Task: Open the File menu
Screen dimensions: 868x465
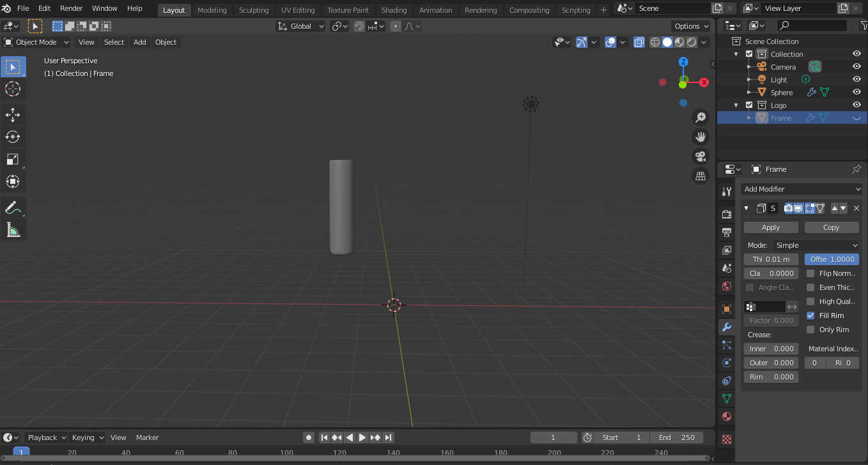Action: (x=23, y=8)
